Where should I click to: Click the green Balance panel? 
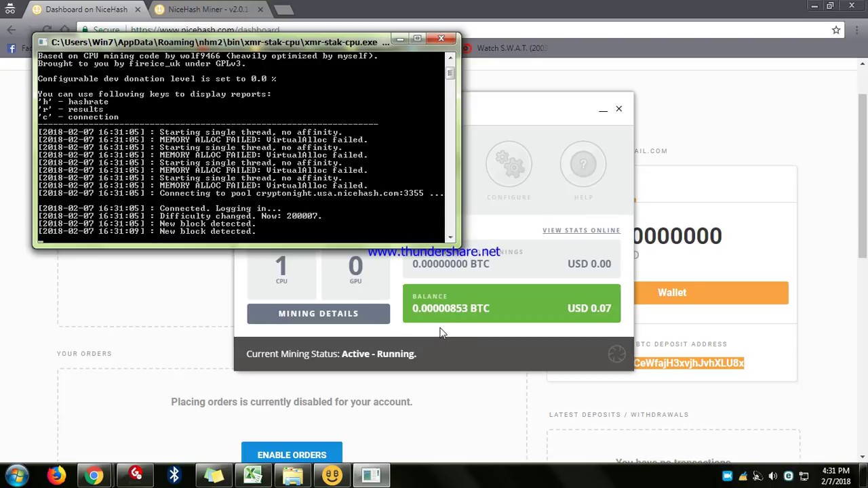[x=511, y=303]
